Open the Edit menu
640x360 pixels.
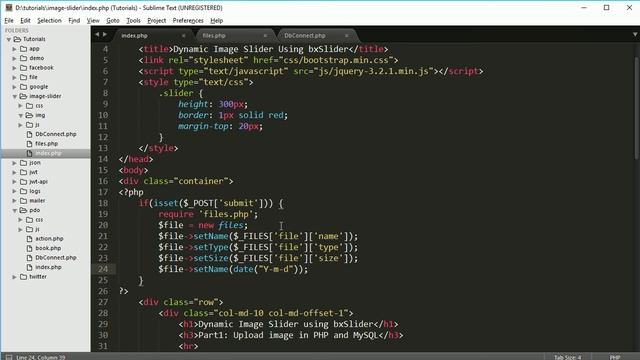[x=25, y=20]
